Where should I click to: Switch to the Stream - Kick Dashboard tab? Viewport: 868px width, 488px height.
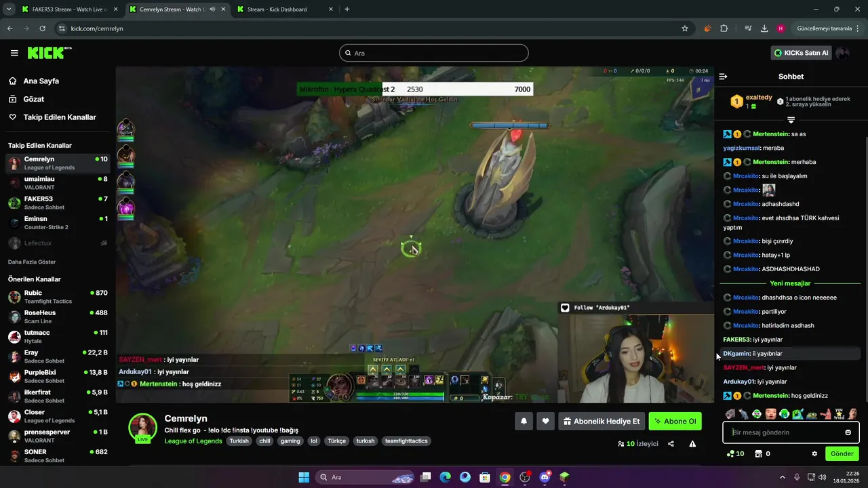pyautogui.click(x=283, y=9)
